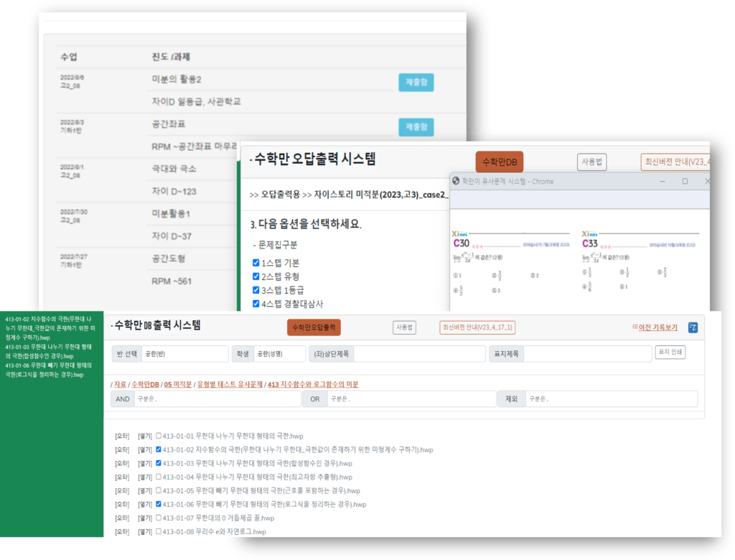Click 사용법 button in the DB 출력 header
This screenshot has width=735, height=560.
coord(404,327)
